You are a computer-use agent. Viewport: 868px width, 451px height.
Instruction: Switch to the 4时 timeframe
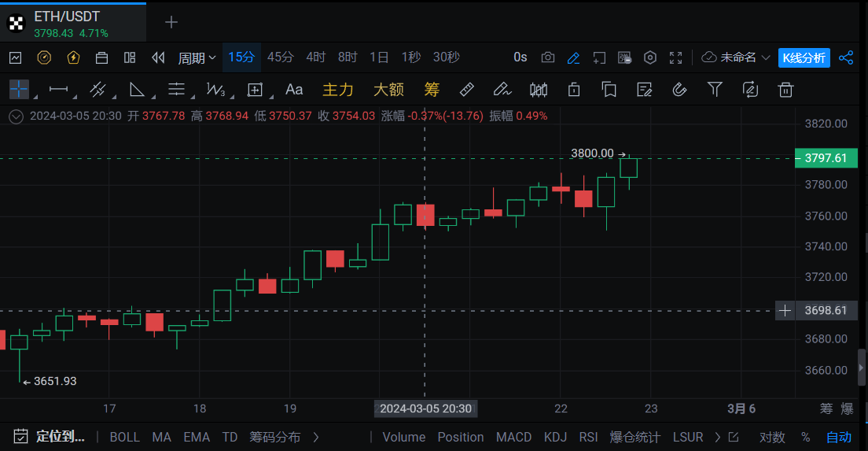click(x=315, y=57)
